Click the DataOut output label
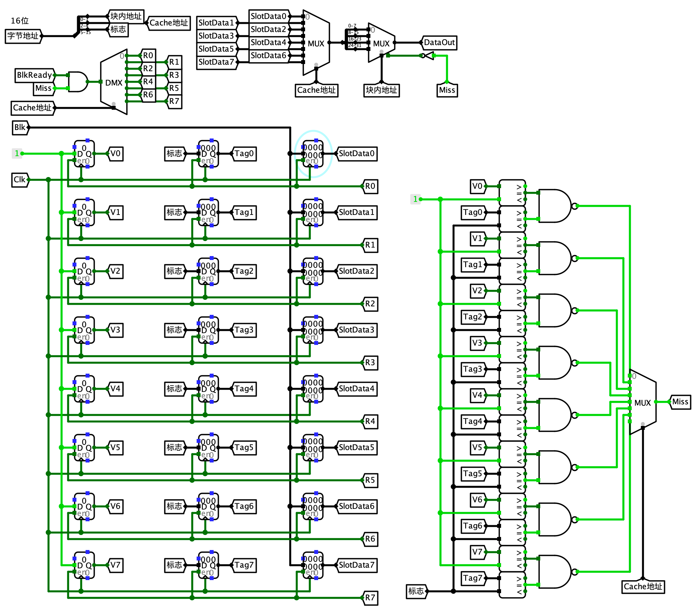Viewport: 699px width, 616px height. [x=439, y=43]
